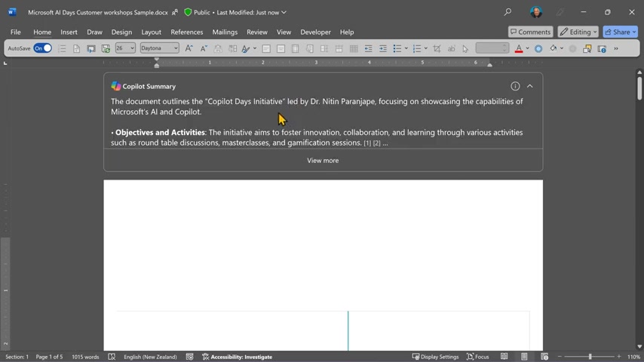644x362 pixels.
Task: Switch to the Review tab
Action: [257, 32]
